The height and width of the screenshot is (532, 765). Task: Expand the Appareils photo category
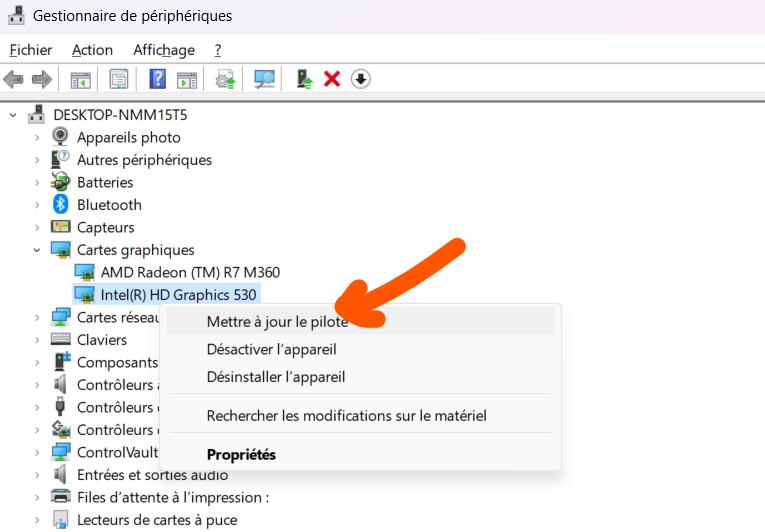pos(37,138)
